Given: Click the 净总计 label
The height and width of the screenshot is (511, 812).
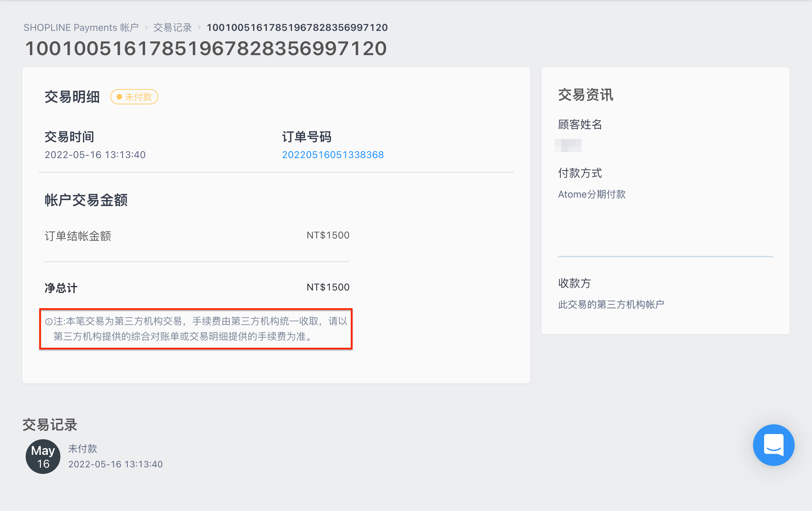Looking at the screenshot, I should point(61,288).
